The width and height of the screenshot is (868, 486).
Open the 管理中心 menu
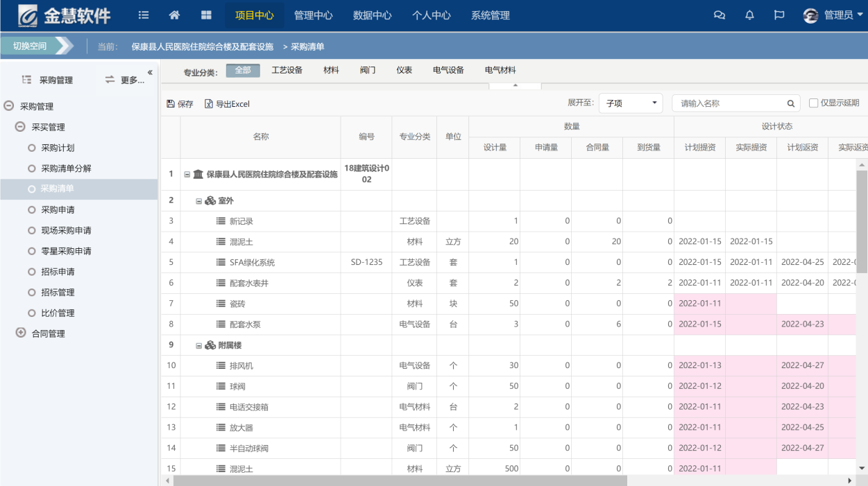313,15
